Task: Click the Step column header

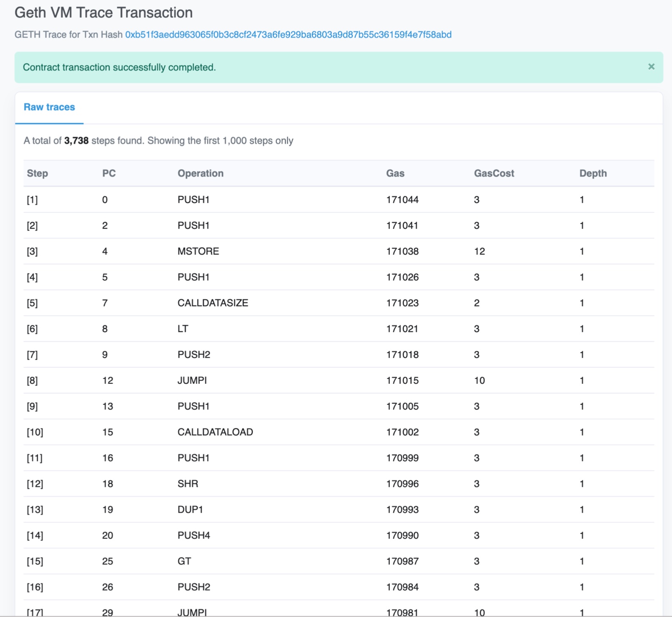Action: pos(37,173)
